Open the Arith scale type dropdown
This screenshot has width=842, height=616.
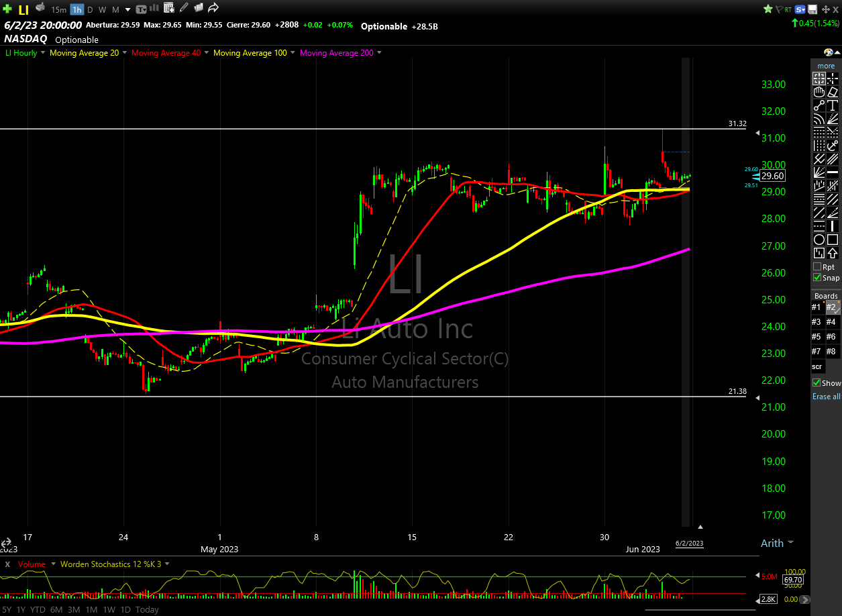pos(790,542)
